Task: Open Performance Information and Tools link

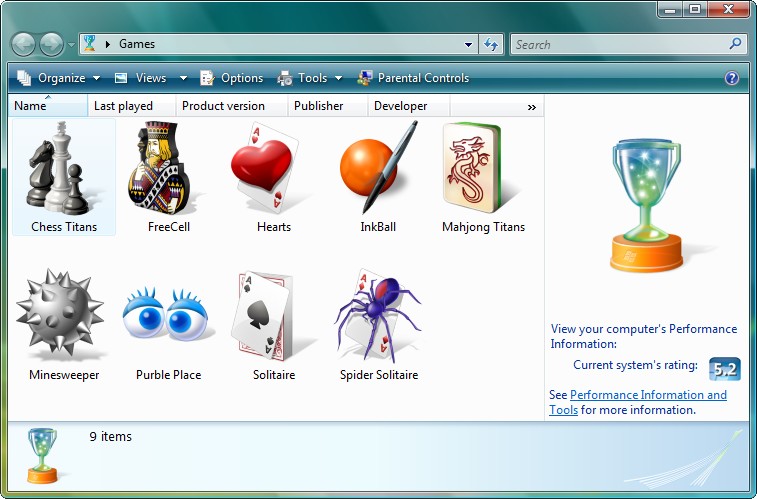Action: 648,395
